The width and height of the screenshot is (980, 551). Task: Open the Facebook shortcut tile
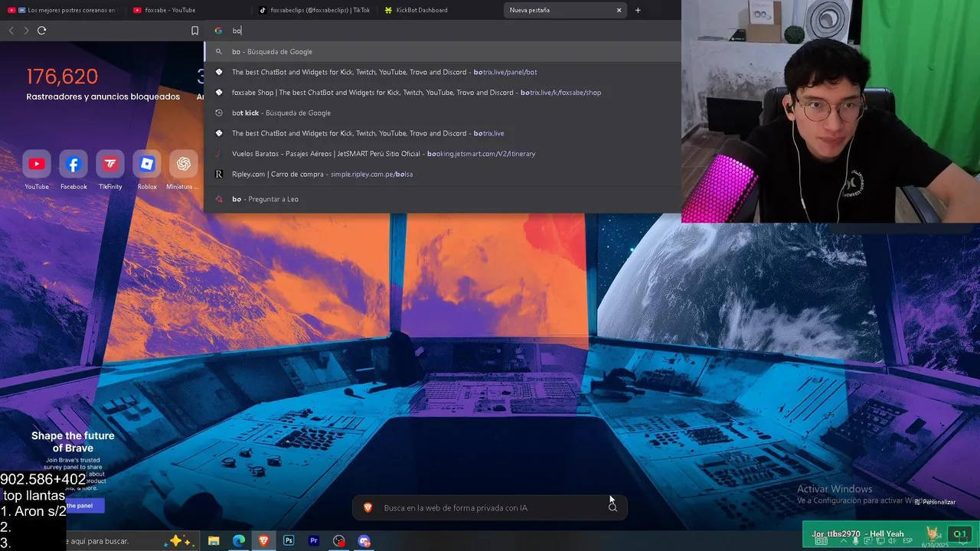(73, 164)
